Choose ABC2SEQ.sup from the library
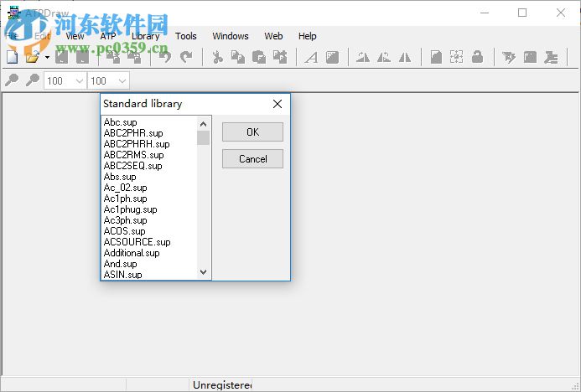 (x=133, y=166)
